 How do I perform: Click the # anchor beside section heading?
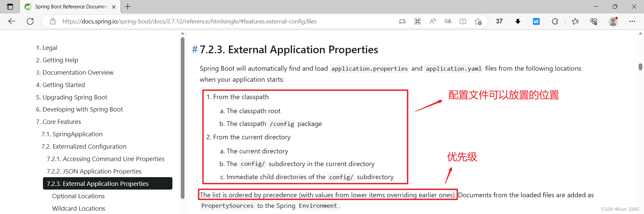pyautogui.click(x=195, y=50)
